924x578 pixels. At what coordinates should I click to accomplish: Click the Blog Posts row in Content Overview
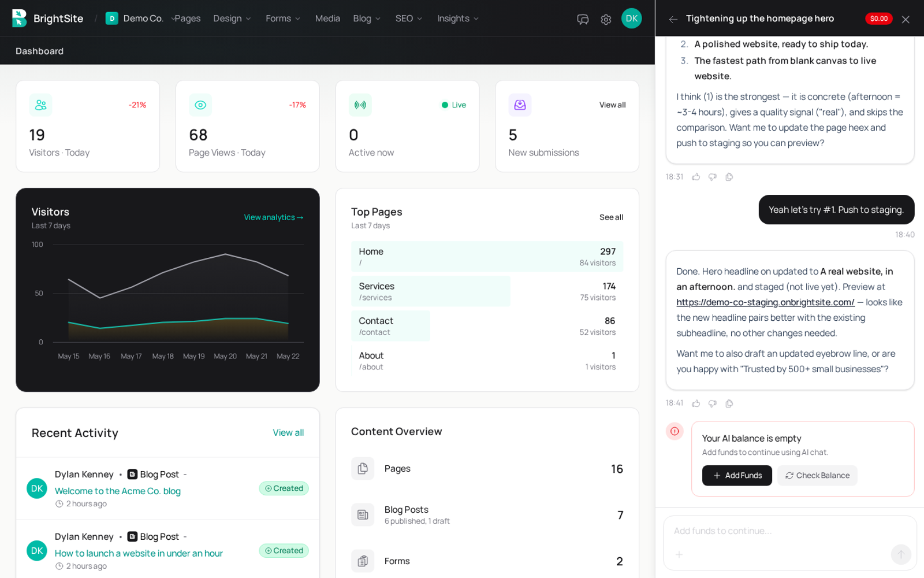click(x=487, y=514)
